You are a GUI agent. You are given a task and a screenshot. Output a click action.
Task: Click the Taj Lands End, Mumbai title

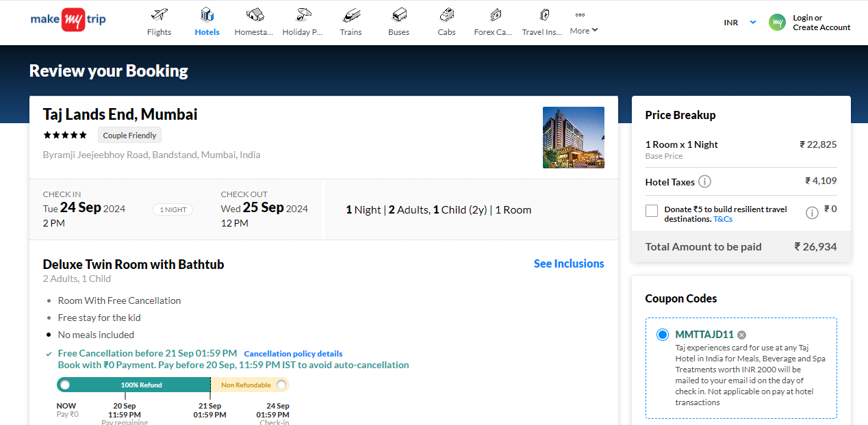120,114
